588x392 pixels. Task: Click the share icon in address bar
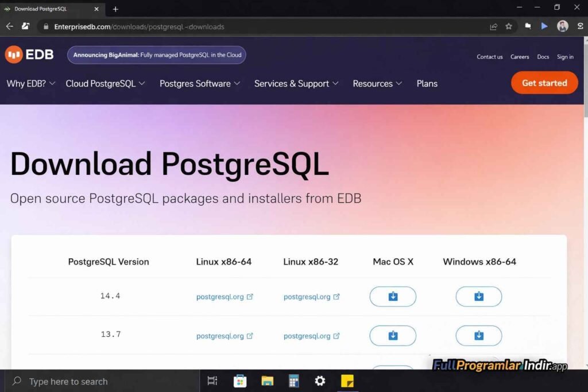[x=493, y=26]
